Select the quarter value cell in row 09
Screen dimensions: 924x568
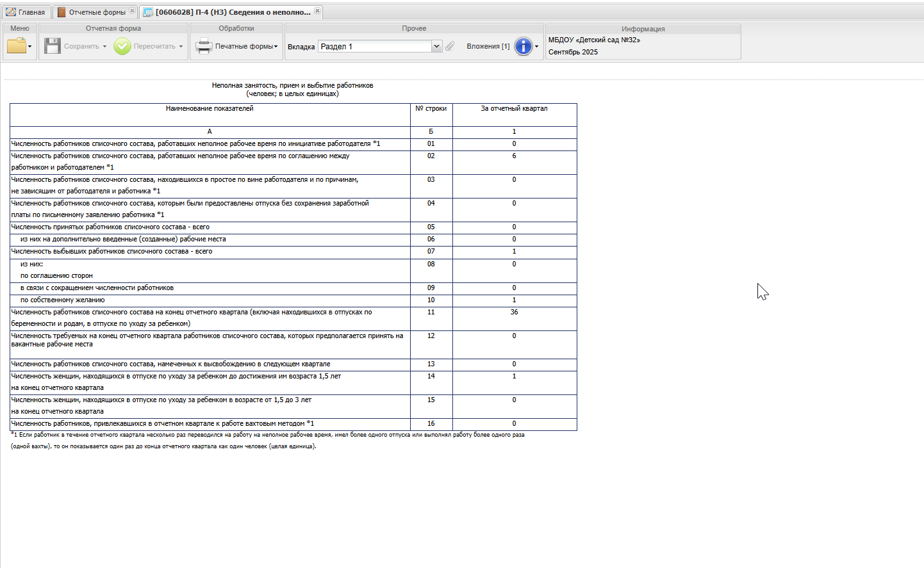(515, 289)
